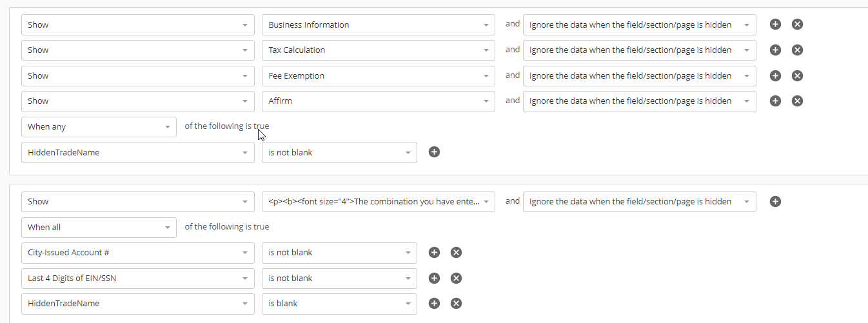Delete the Last 4 Digits of EIN/SSN condition

[x=456, y=278]
